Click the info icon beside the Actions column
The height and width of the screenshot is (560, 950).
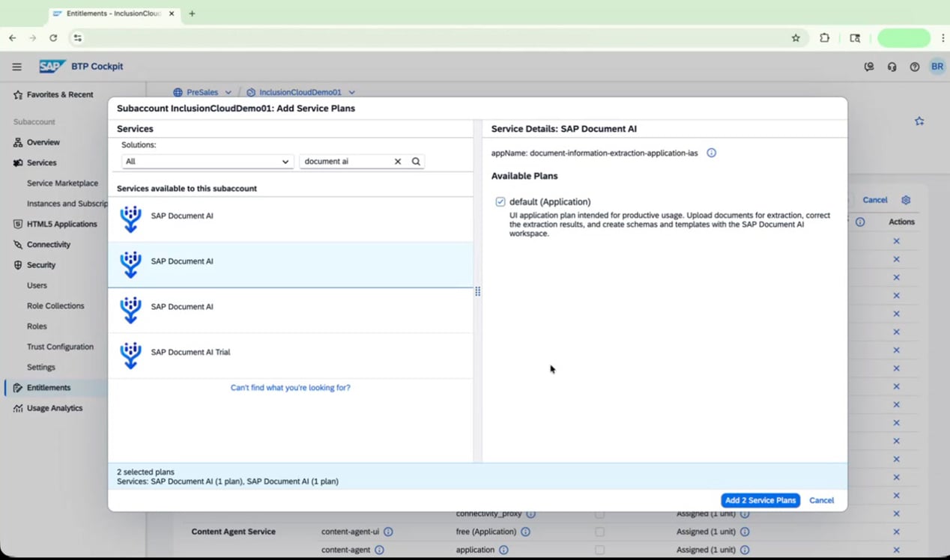[x=860, y=222]
